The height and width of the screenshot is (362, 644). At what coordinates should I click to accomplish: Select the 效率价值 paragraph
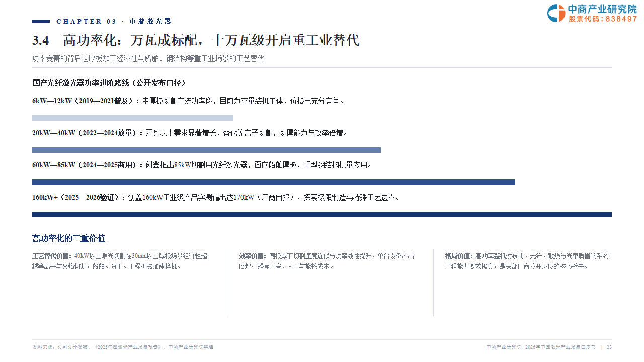pyautogui.click(x=327, y=261)
